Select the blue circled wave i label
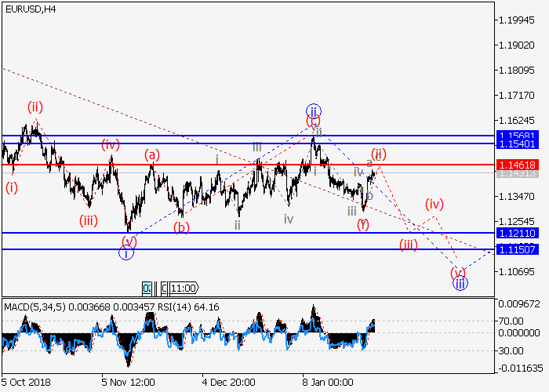549x392 pixels. click(x=126, y=253)
